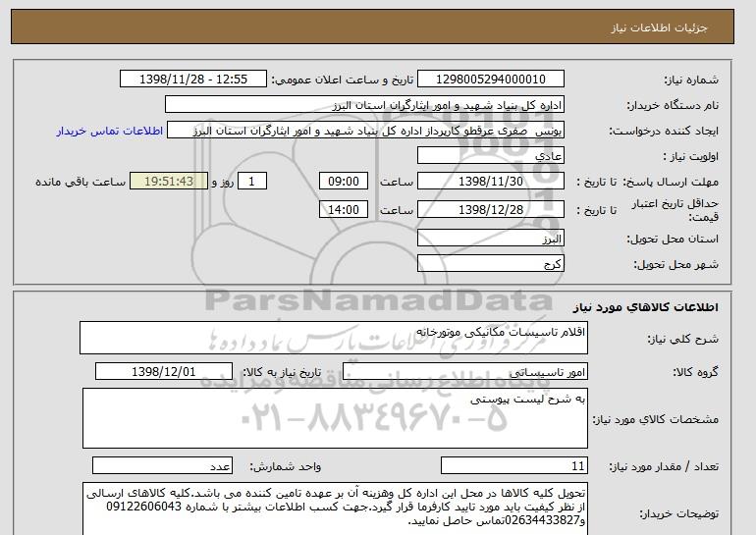
Task: Click the label تعداد / مقدار مورد نیاز
Action: pos(664,467)
